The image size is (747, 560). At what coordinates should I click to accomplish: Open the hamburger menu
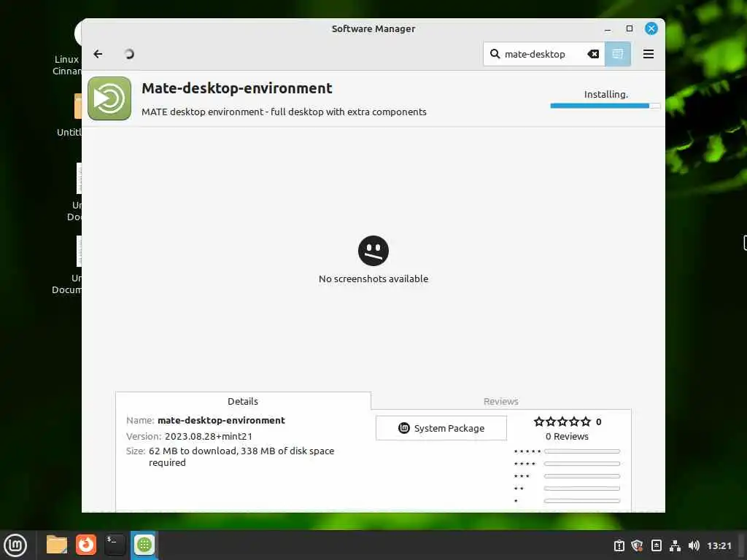[x=648, y=54]
